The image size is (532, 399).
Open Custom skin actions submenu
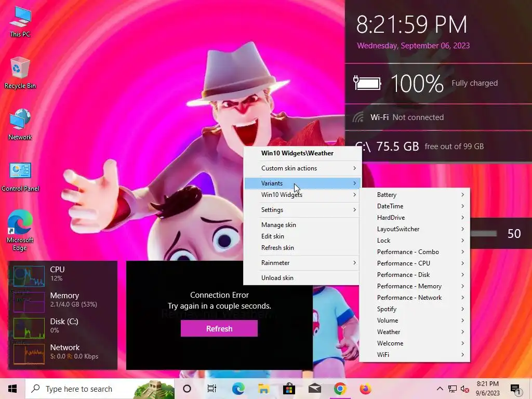(x=302, y=168)
